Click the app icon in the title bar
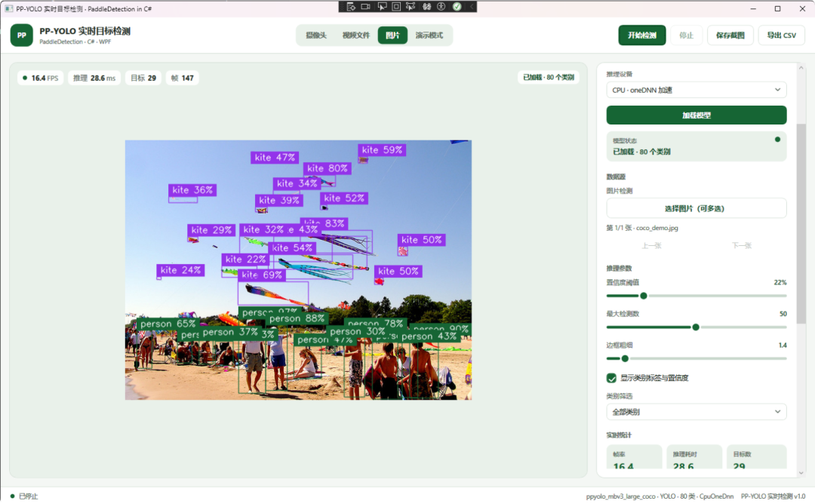This screenshot has height=504, width=815. click(9, 9)
